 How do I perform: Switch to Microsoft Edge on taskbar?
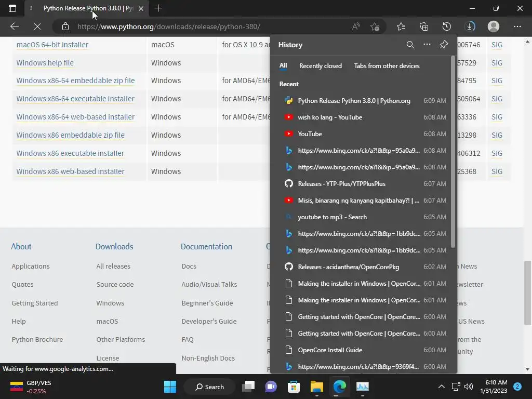pos(339,387)
